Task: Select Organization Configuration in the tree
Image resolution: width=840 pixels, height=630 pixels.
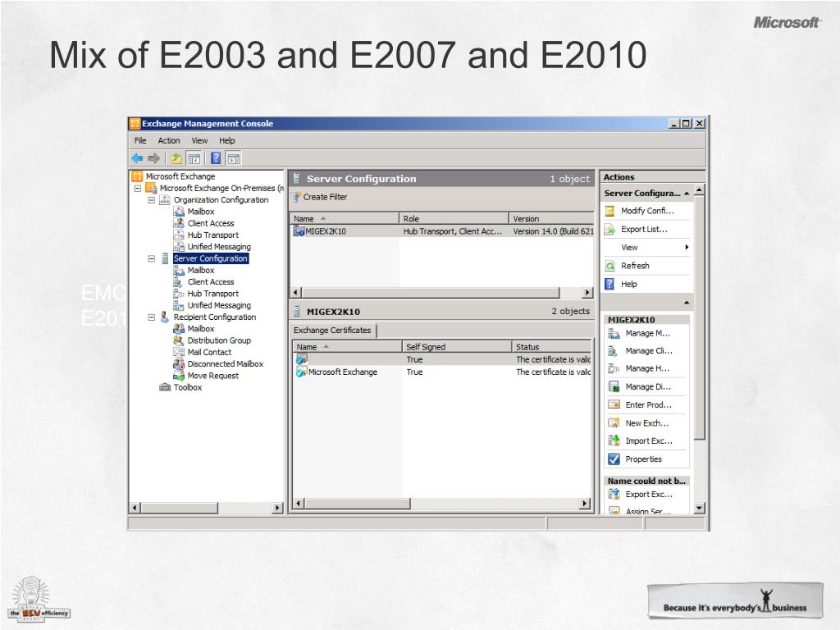Action: [221, 200]
